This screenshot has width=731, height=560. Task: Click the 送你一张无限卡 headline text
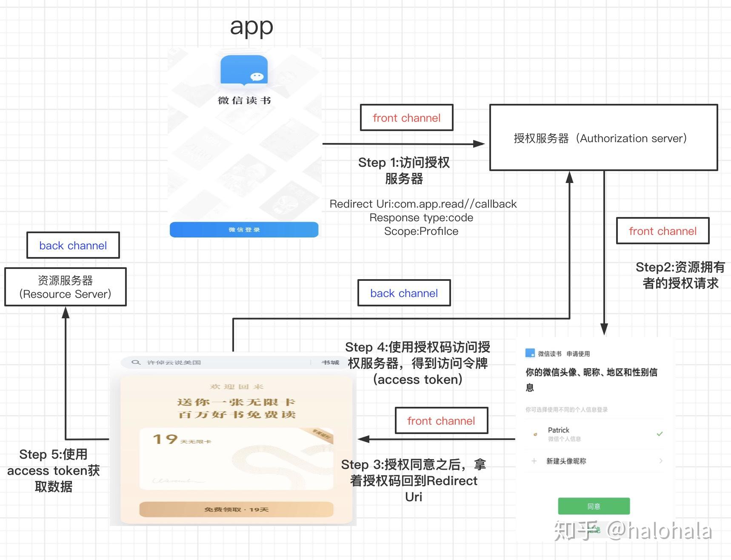coord(236,402)
